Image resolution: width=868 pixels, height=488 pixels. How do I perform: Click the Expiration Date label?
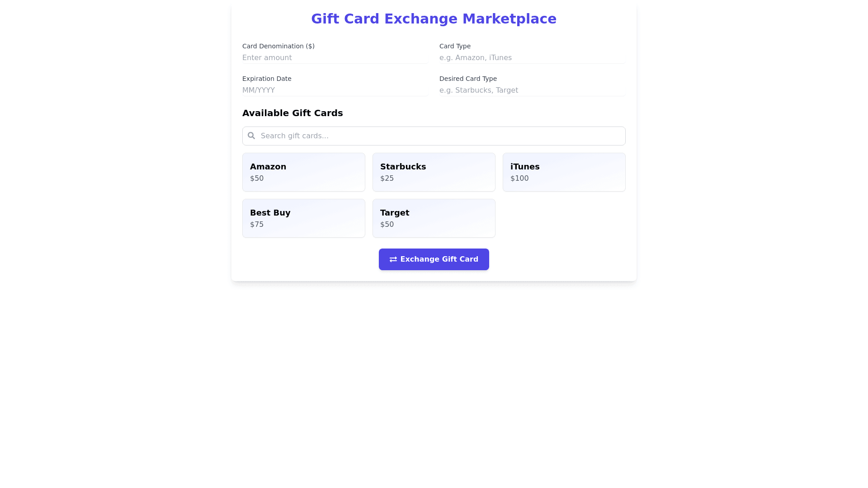click(267, 79)
